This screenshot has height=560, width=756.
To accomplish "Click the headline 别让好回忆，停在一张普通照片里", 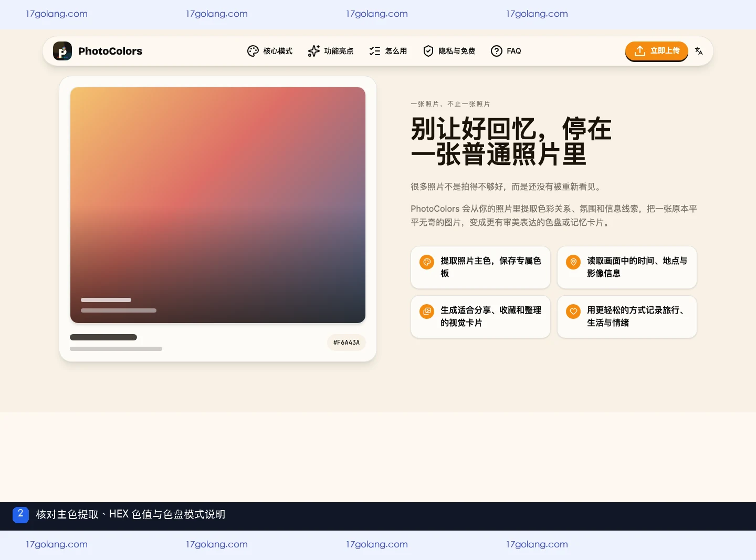I will pos(511,142).
